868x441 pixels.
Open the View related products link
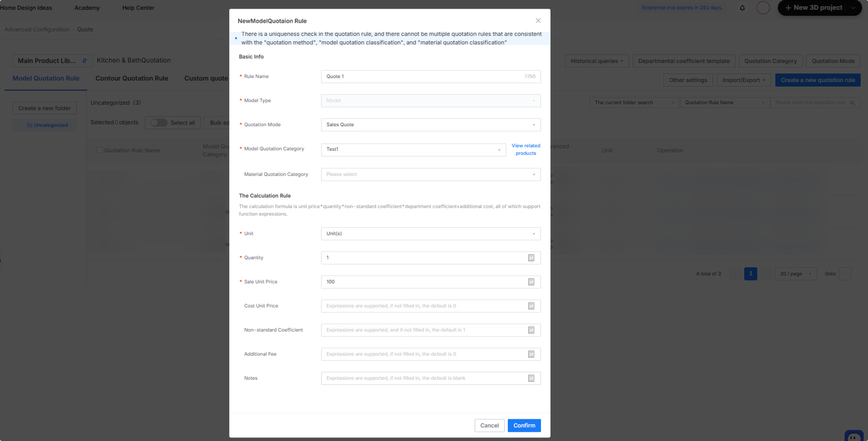tap(525, 150)
